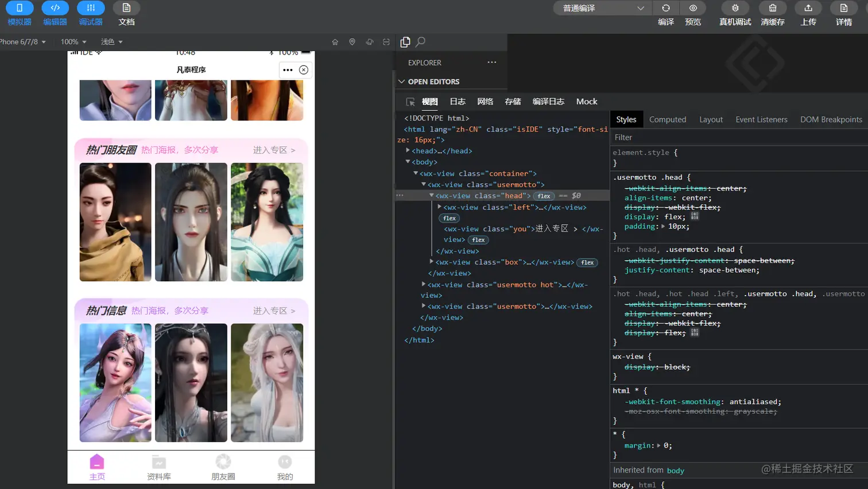Switch to the 编译日志 tab
The width and height of the screenshot is (868, 489).
[548, 102]
